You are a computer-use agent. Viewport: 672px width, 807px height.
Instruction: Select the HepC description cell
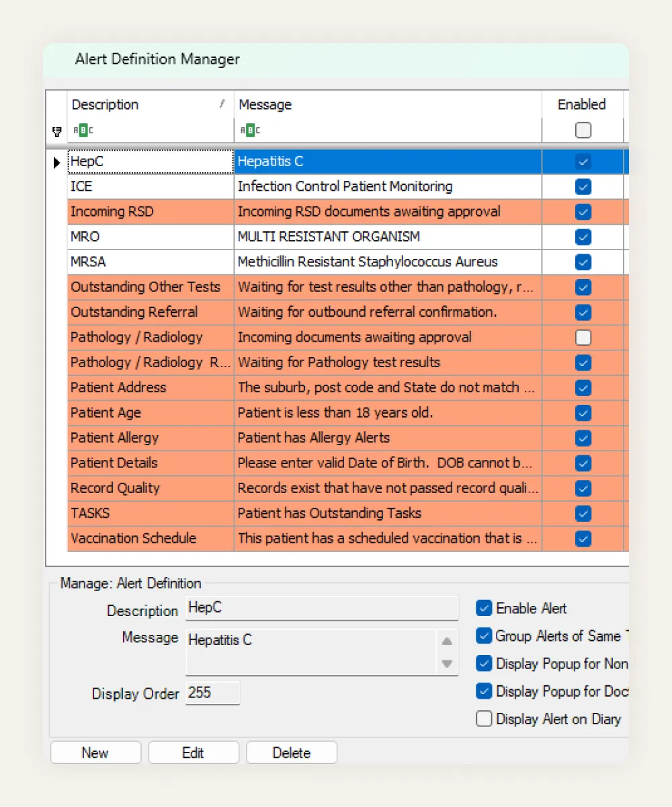[151, 161]
